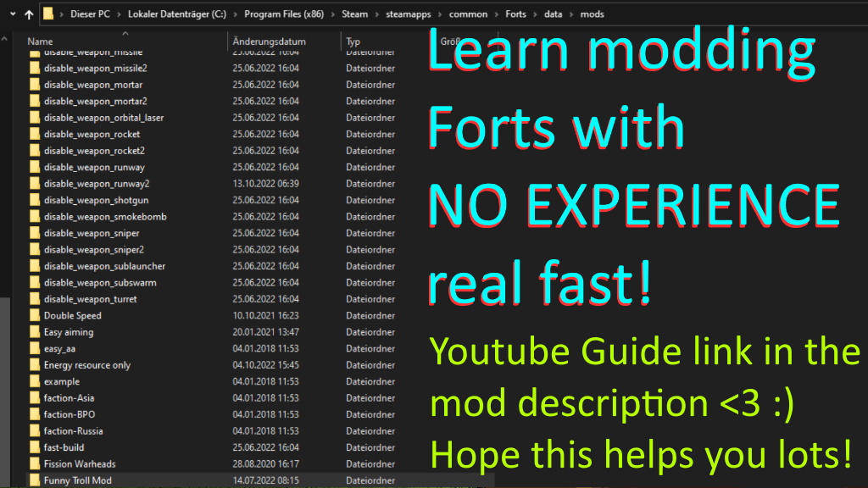Navigate to Lokaler Datenträger (C:) breadcrumb
Screen dimensions: 868x488
[177, 14]
